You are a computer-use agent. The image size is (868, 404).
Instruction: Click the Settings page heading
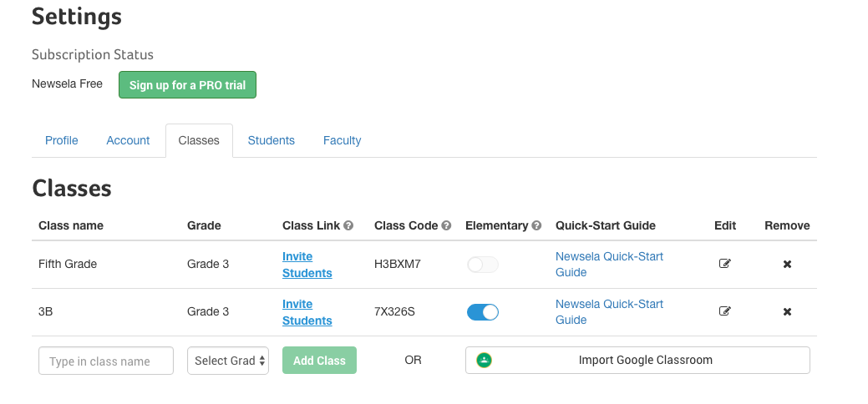[x=76, y=16]
